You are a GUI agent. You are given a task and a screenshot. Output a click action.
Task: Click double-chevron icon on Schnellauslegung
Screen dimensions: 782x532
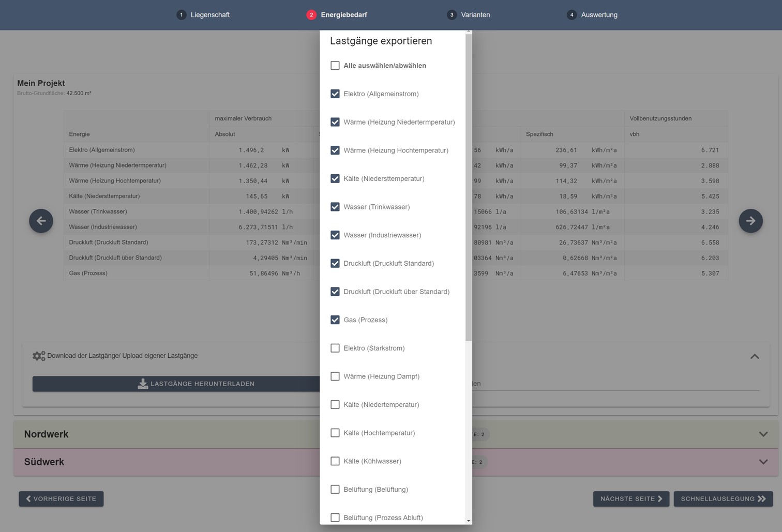pyautogui.click(x=762, y=499)
